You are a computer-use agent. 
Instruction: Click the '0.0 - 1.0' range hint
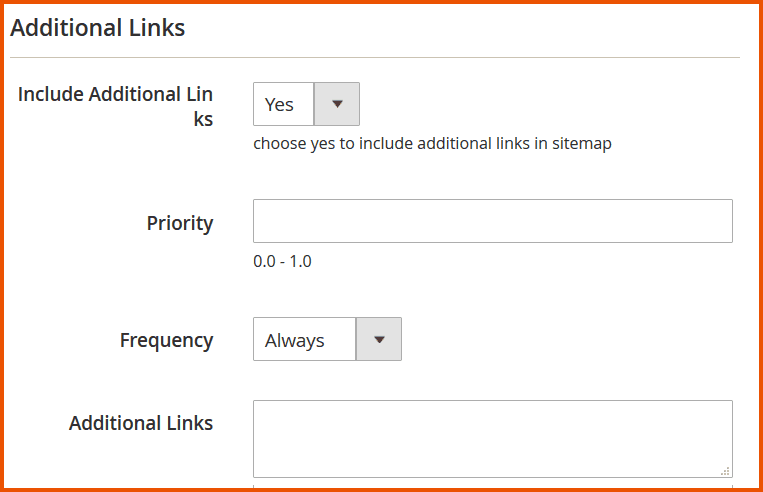click(283, 262)
